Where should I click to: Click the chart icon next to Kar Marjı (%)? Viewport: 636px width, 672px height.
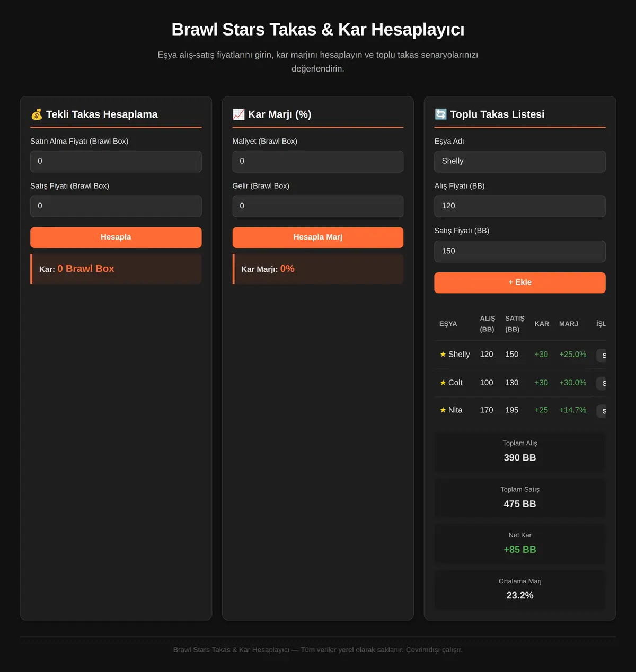[x=238, y=114]
